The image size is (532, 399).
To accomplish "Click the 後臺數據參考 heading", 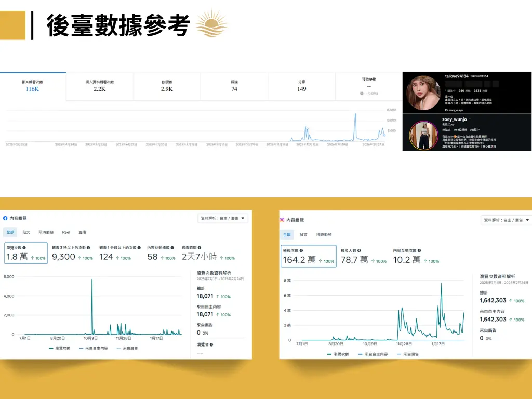I will point(118,25).
